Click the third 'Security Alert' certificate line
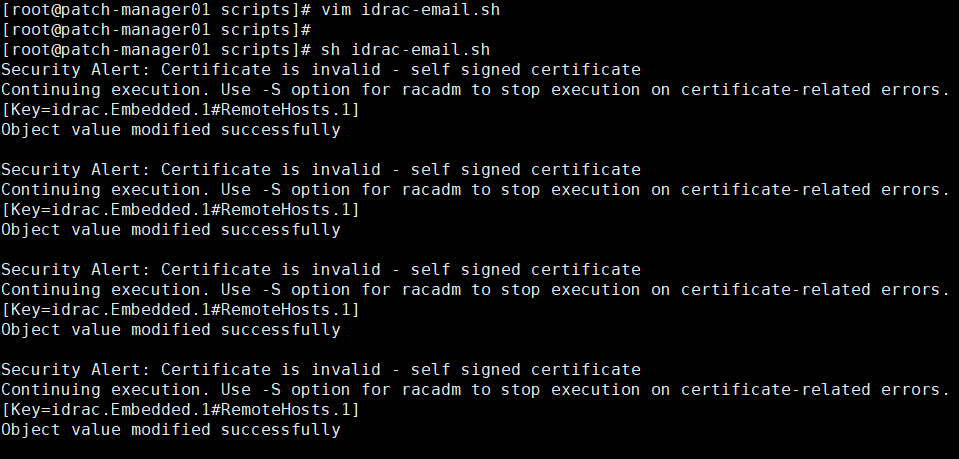The width and height of the screenshot is (959, 459). (321, 270)
